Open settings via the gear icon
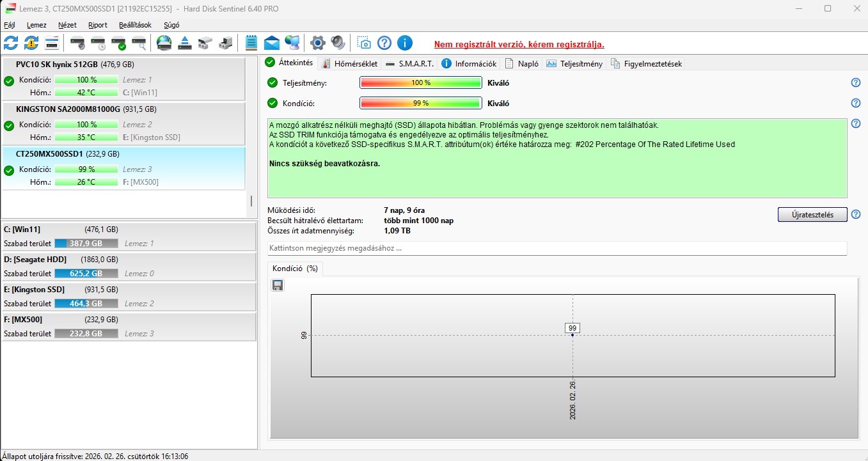This screenshot has width=868, height=461. point(318,43)
